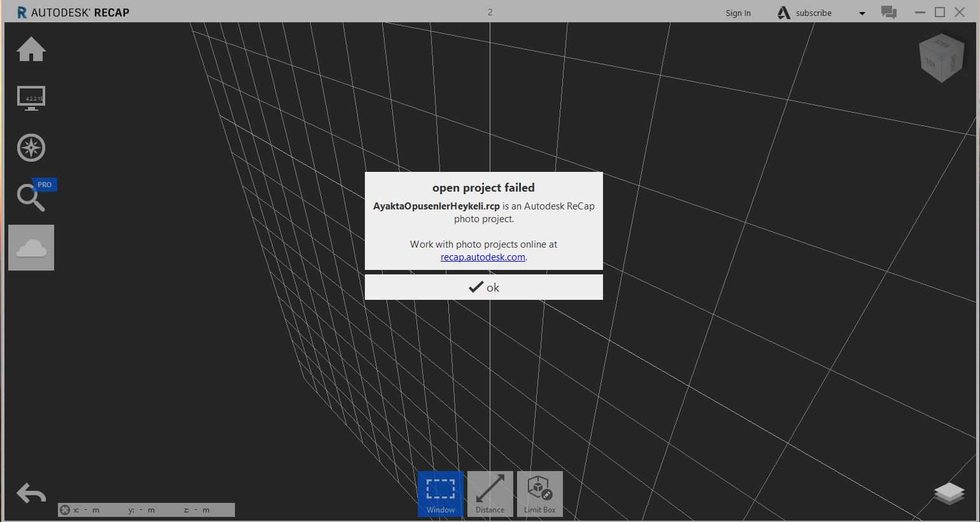The height and width of the screenshot is (522, 980).
Task: Click the subscribe button
Action: pyautogui.click(x=814, y=13)
